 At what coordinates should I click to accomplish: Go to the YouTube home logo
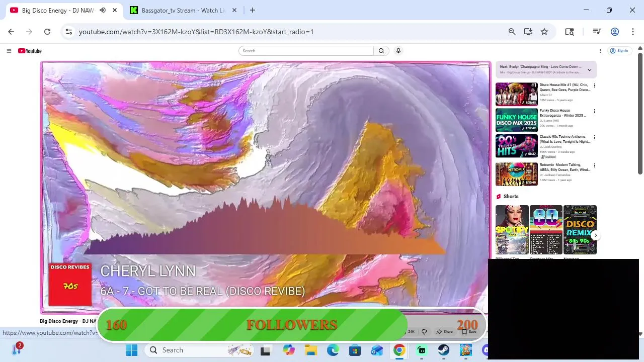tap(30, 51)
